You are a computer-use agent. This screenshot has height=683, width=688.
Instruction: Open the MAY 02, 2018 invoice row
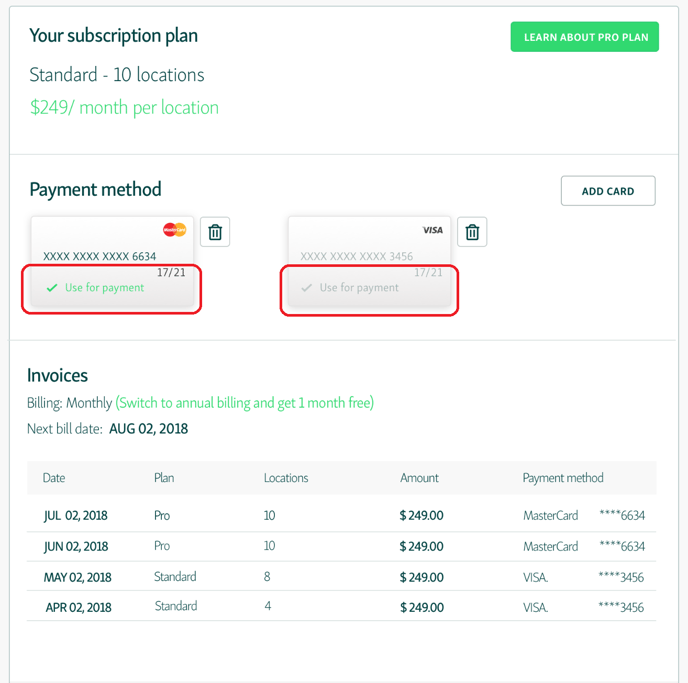tap(341, 576)
